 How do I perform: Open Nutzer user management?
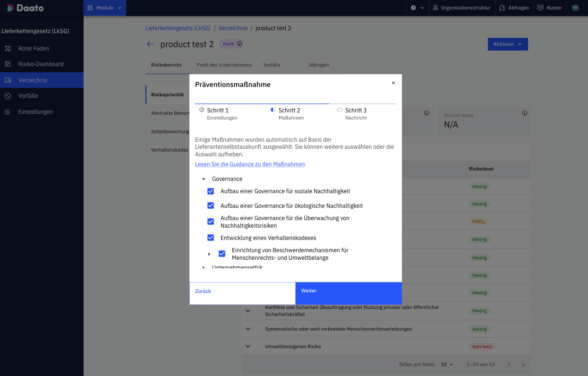tap(550, 8)
